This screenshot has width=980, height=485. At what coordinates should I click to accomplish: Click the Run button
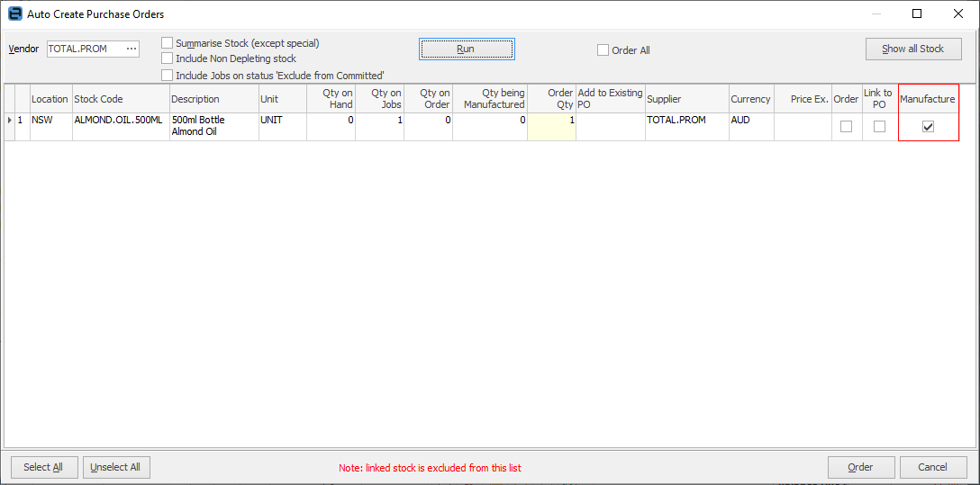[467, 49]
